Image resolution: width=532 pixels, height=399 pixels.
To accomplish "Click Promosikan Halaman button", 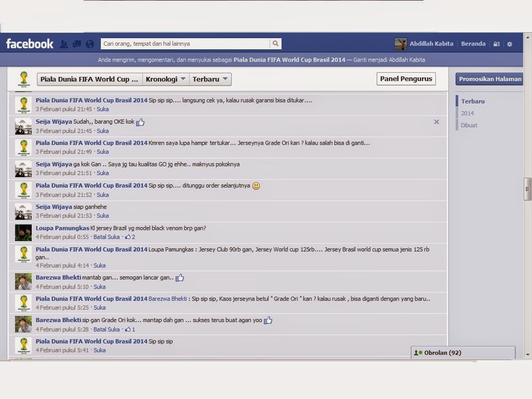I will click(489, 79).
